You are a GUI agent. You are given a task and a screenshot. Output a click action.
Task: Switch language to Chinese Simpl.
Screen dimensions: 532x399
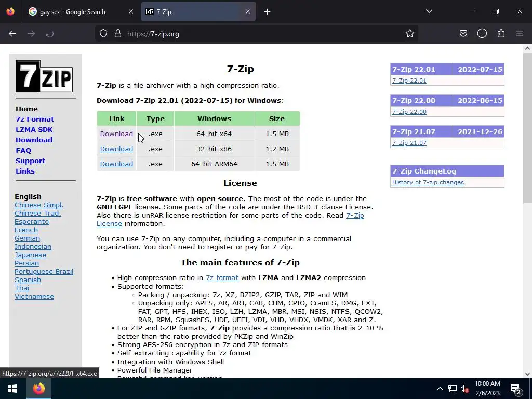click(x=39, y=205)
